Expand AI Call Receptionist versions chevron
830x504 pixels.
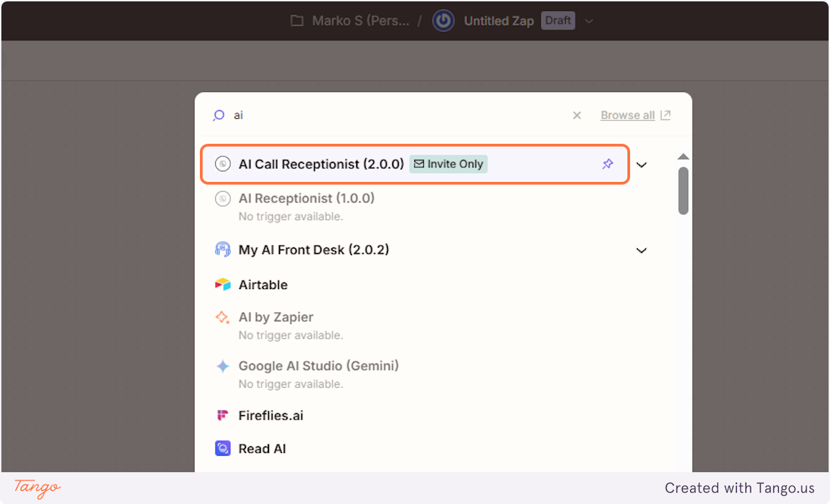point(641,165)
